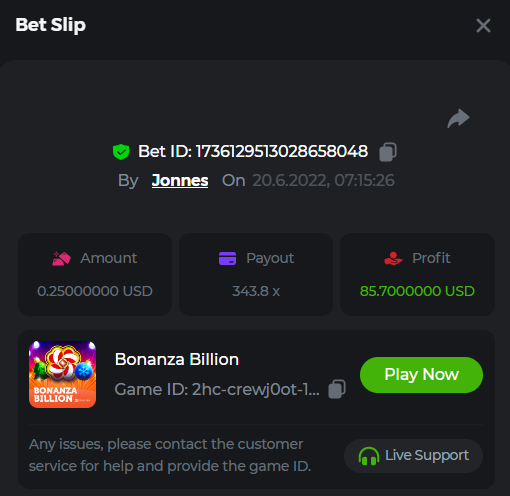Viewport: 510px width, 496px height.
Task: Open the Bonanza Billion game thumbnail
Action: click(x=62, y=374)
